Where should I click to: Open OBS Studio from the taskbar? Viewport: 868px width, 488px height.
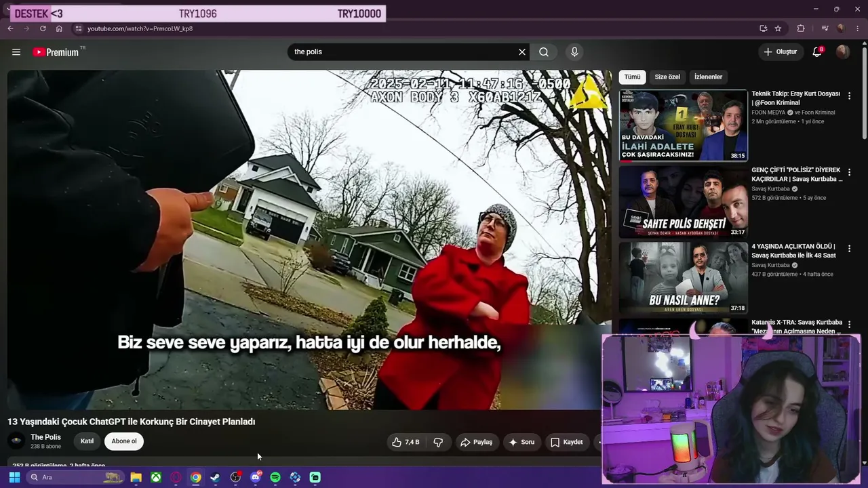click(235, 477)
